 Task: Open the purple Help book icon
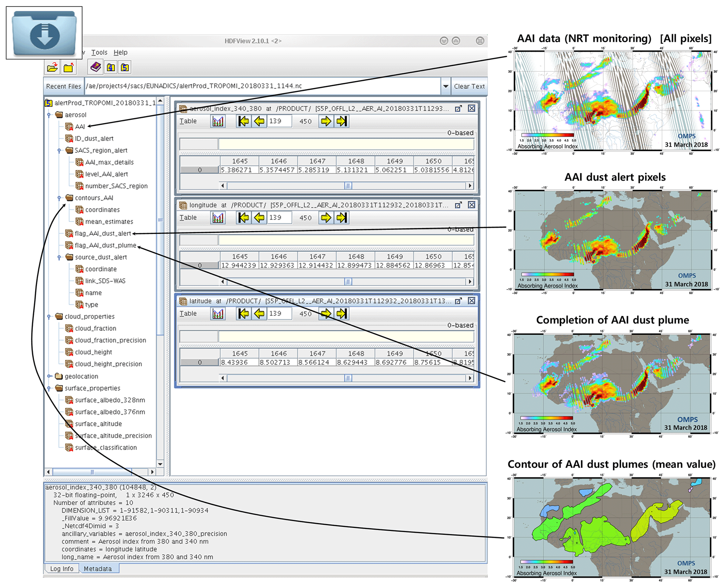[96, 67]
